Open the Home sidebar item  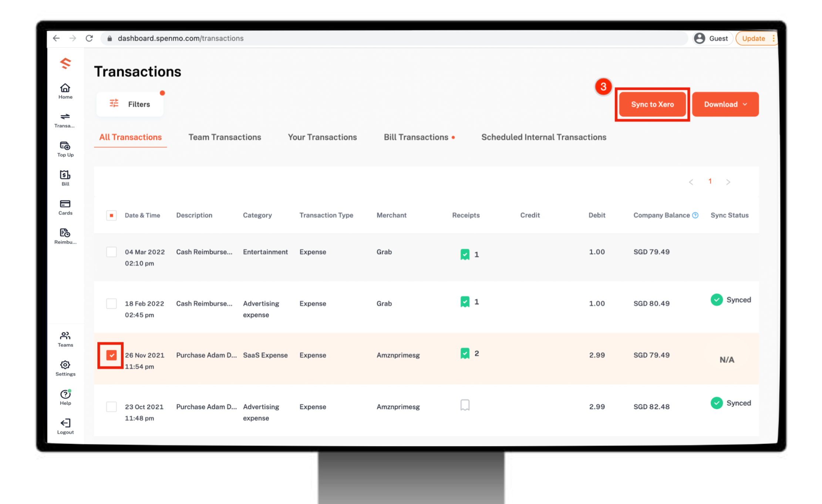(x=65, y=91)
